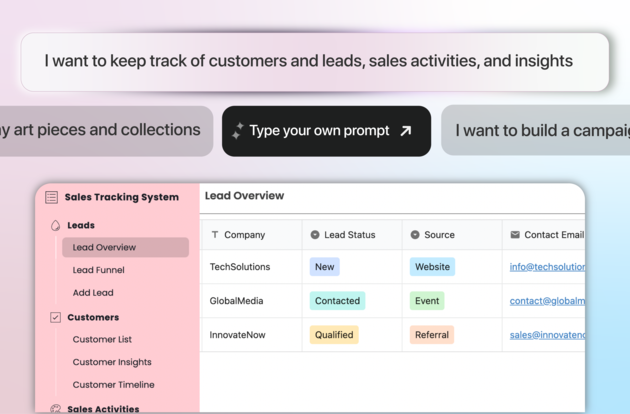
Task: Open Lead Funnel in the sidebar
Action: pos(98,270)
